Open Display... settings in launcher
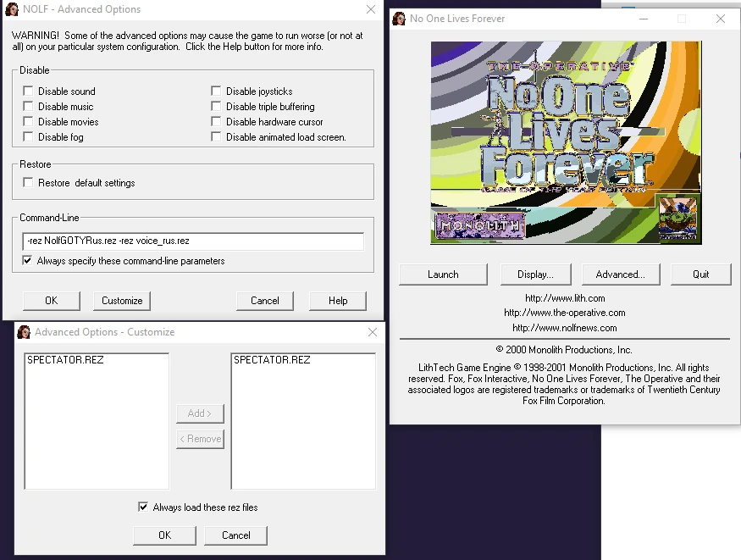This screenshot has width=741, height=560. point(535,274)
